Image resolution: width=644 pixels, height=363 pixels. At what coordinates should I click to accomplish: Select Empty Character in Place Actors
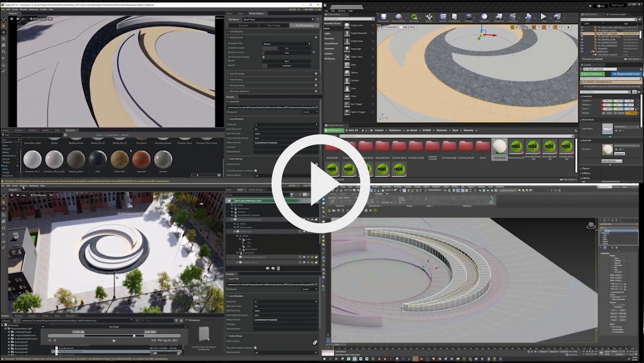tap(358, 33)
